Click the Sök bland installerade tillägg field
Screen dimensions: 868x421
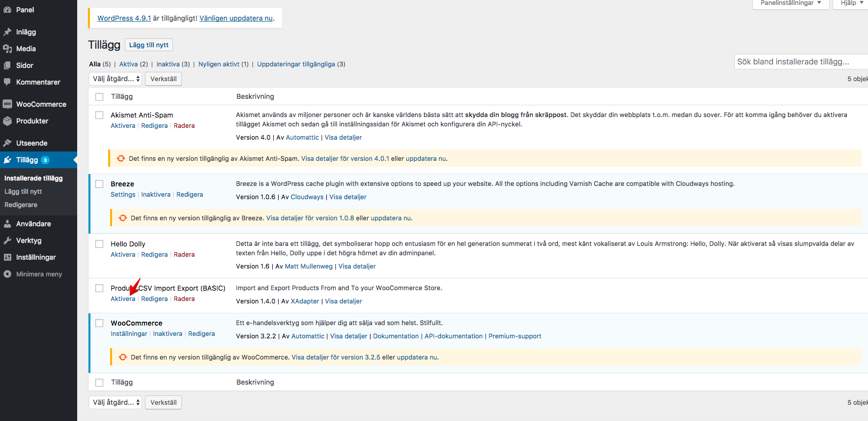801,61
